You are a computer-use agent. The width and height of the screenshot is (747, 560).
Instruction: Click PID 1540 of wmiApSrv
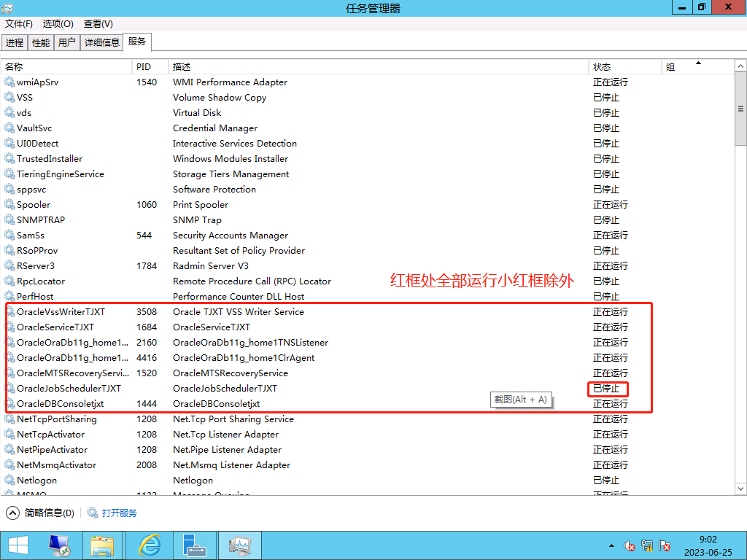146,82
